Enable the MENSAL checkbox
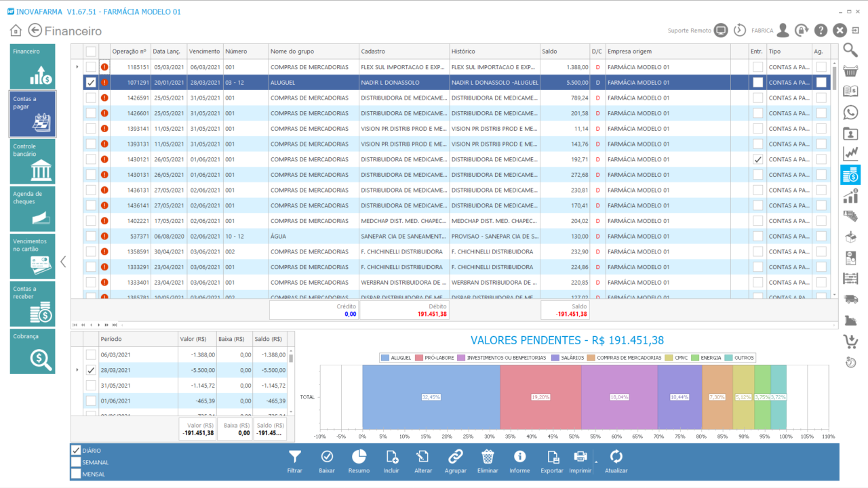Image resolution: width=868 pixels, height=488 pixels. (x=76, y=474)
